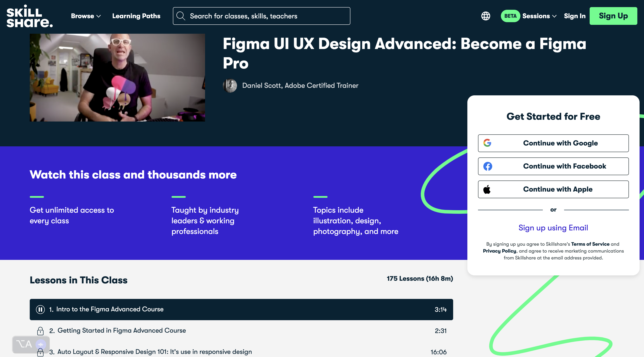This screenshot has height=357, width=644.
Task: Click the globe language icon
Action: (485, 16)
